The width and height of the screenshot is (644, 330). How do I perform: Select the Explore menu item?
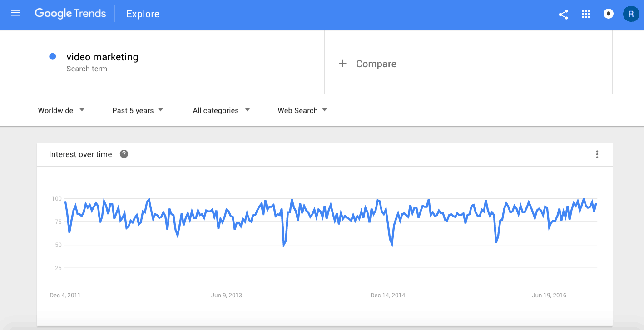pyautogui.click(x=143, y=14)
